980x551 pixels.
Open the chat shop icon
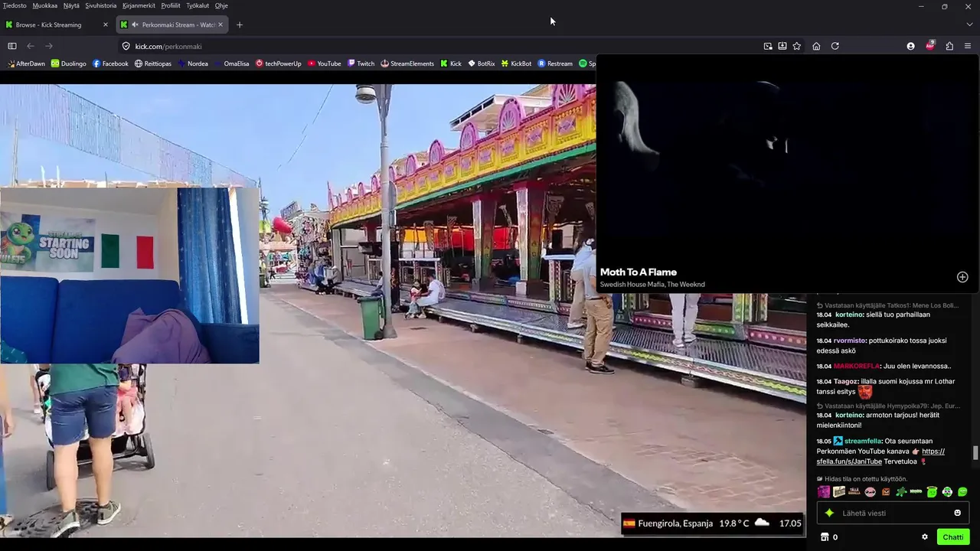pos(825,537)
